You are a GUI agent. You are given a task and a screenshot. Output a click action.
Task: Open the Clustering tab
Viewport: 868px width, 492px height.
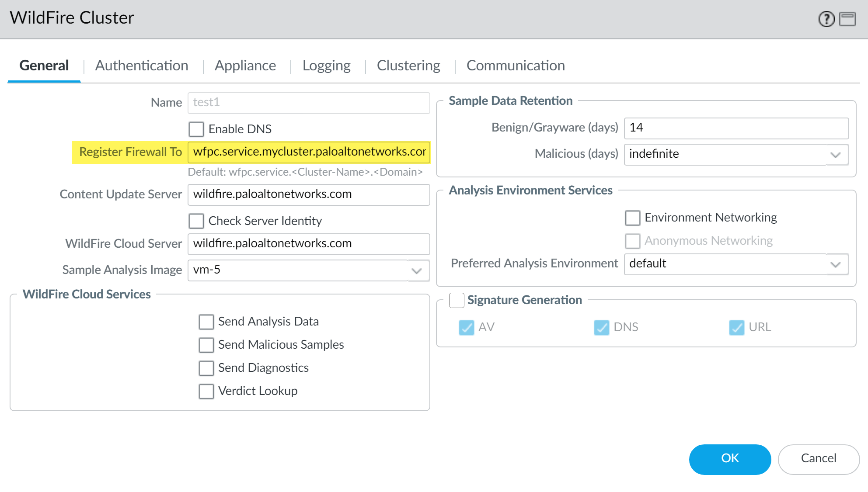click(x=408, y=66)
